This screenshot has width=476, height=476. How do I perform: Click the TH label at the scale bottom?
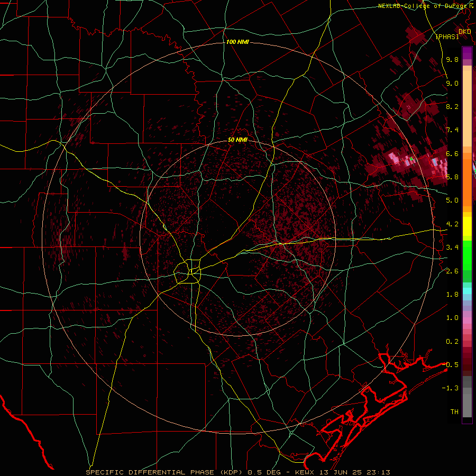tap(454, 412)
